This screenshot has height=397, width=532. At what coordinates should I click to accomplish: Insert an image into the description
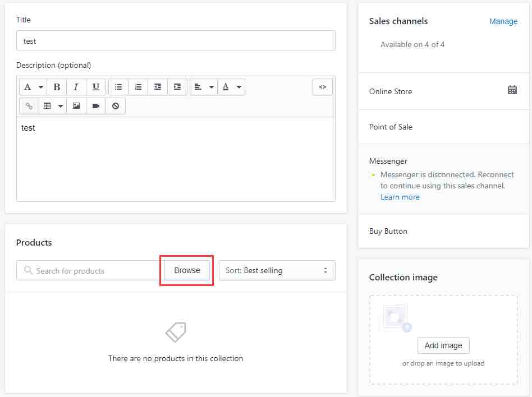pyautogui.click(x=76, y=106)
